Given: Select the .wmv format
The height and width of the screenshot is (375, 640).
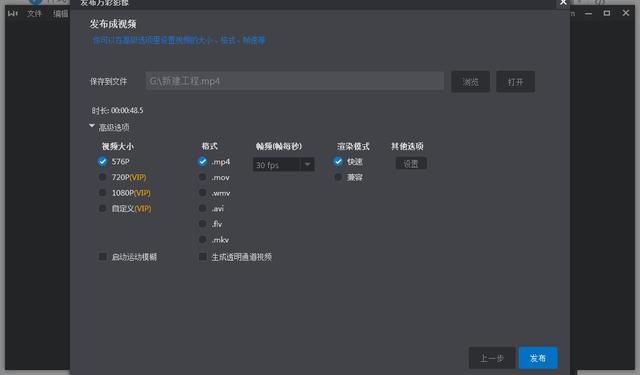Looking at the screenshot, I should pos(202,193).
